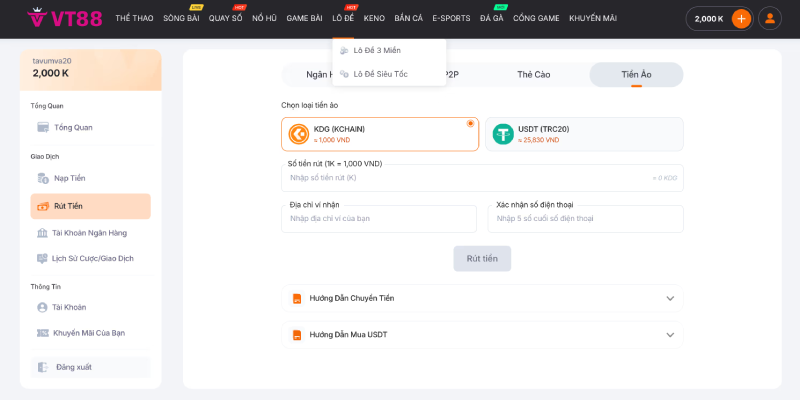Viewport: 800px width, 400px height.
Task: Go to Nạp Tiền in sidebar
Action: (90, 178)
